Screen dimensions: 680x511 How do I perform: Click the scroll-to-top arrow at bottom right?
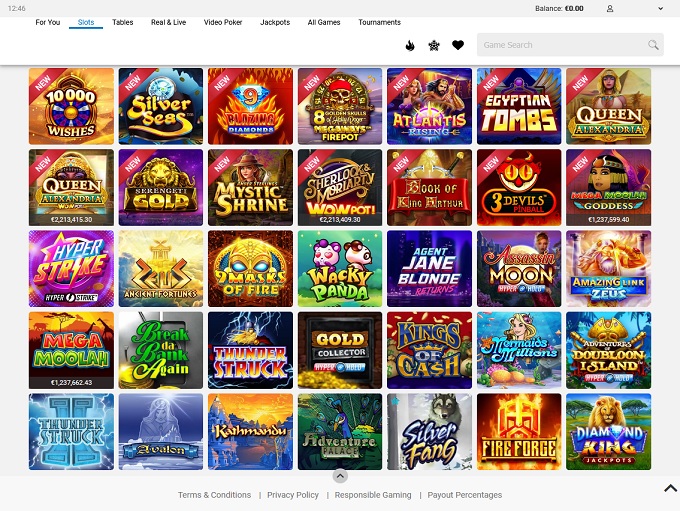click(x=670, y=488)
